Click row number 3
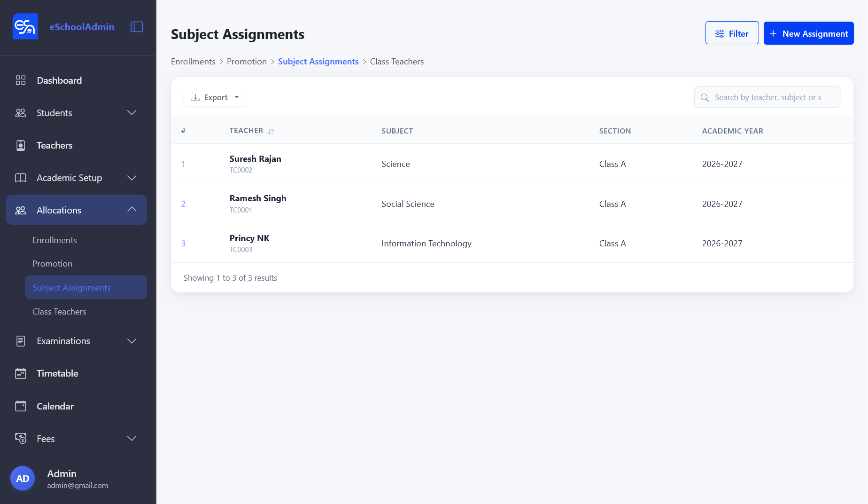 pyautogui.click(x=183, y=244)
